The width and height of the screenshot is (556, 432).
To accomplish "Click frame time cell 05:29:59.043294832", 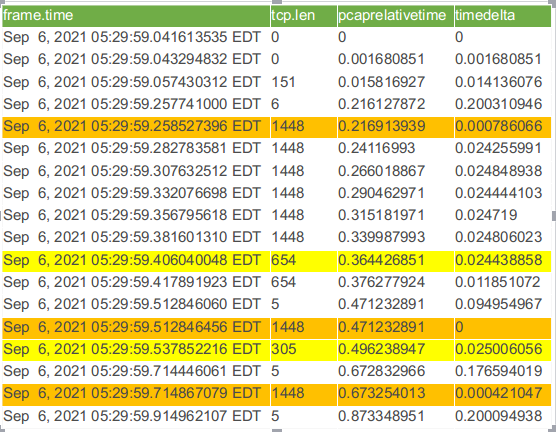I will click(136, 59).
